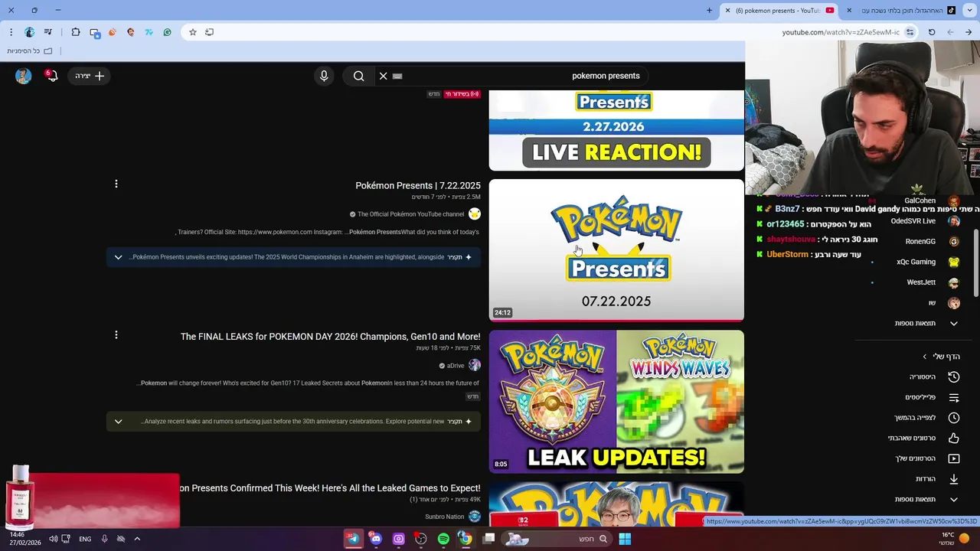
Task: Click The Official Pokémon channel avatar
Action: point(475,214)
